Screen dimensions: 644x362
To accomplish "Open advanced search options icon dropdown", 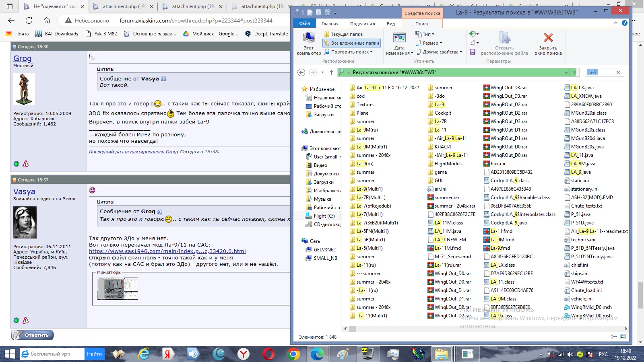I will 474,43.
